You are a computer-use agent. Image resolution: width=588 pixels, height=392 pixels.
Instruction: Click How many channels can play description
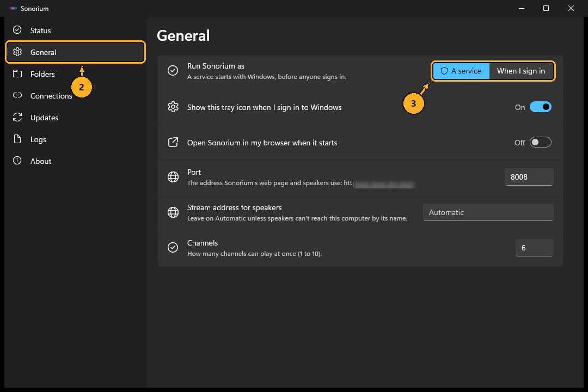point(255,254)
